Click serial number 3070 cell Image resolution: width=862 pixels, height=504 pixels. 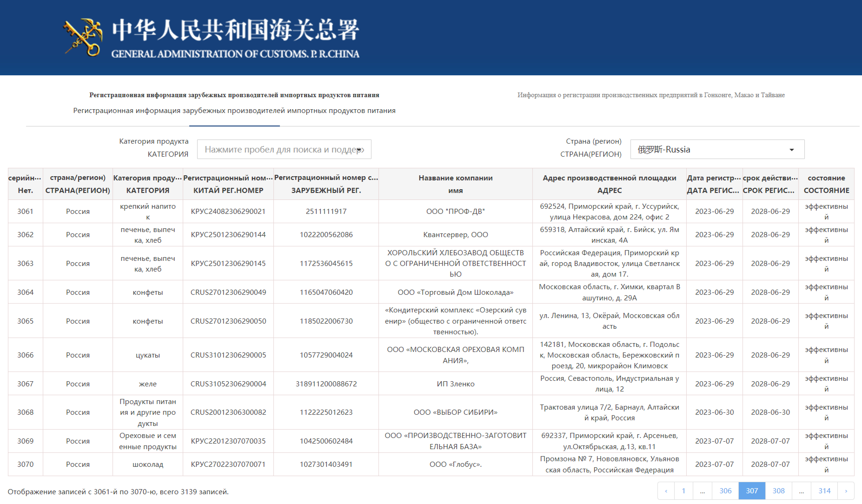point(25,464)
